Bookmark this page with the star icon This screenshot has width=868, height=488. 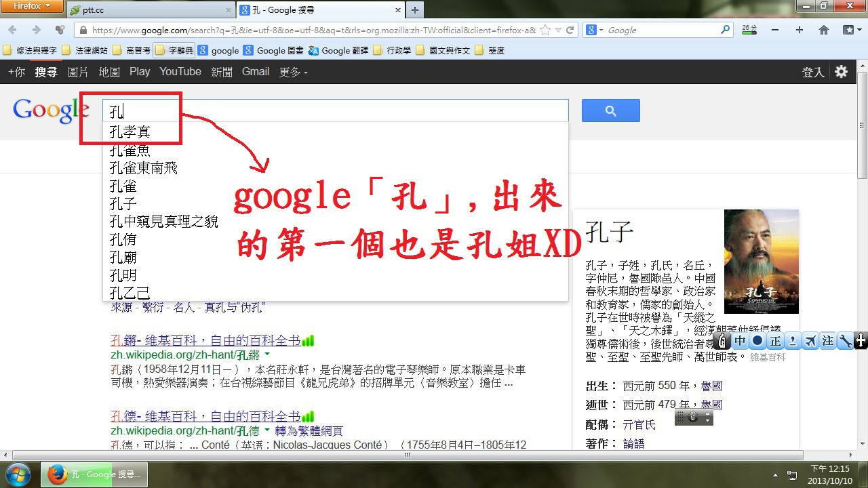point(545,30)
